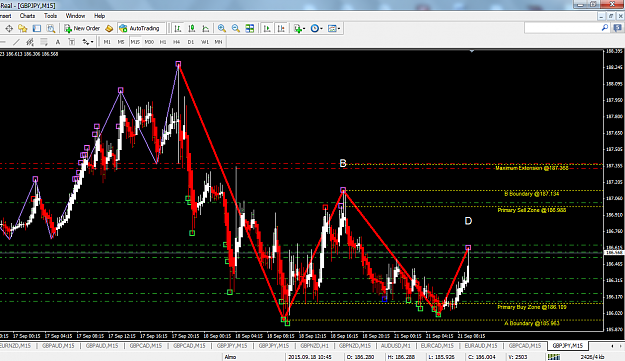Screen dimensions: 625x361
Task: Switch to GBPNZD,H1 chart tab
Action: 314,346
